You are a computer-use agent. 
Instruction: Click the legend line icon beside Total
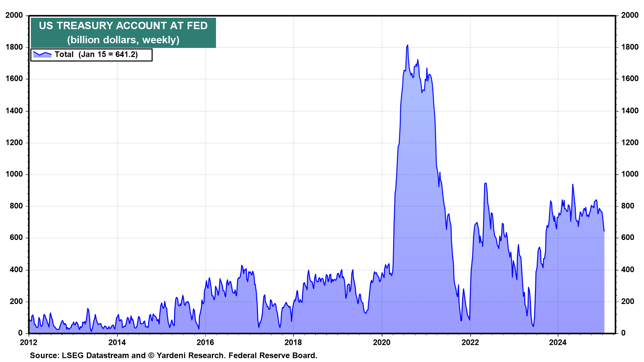click(x=42, y=54)
